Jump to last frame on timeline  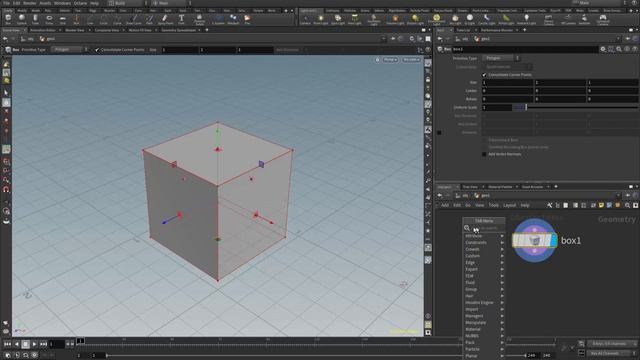tap(43, 344)
